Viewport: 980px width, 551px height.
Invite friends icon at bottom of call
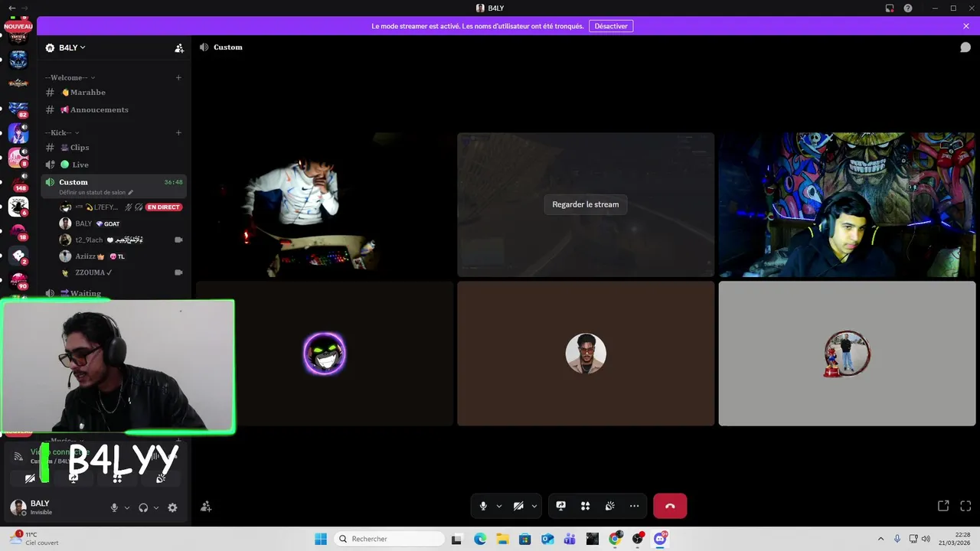(206, 507)
